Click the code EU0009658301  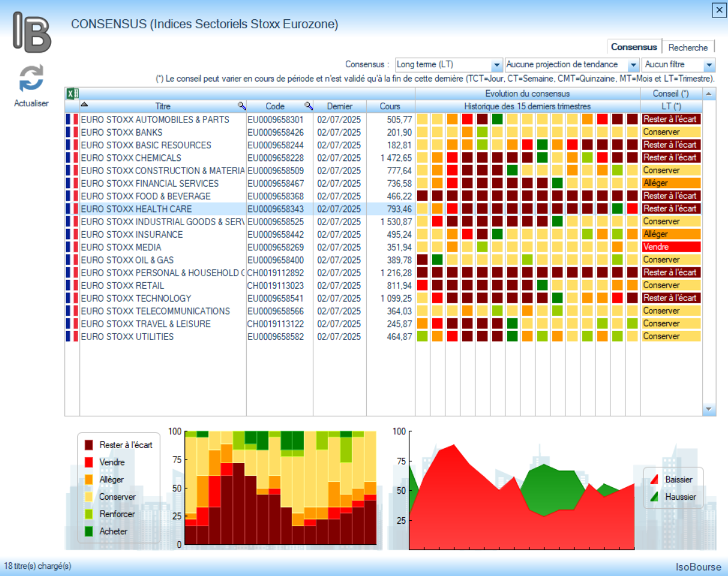click(x=275, y=120)
